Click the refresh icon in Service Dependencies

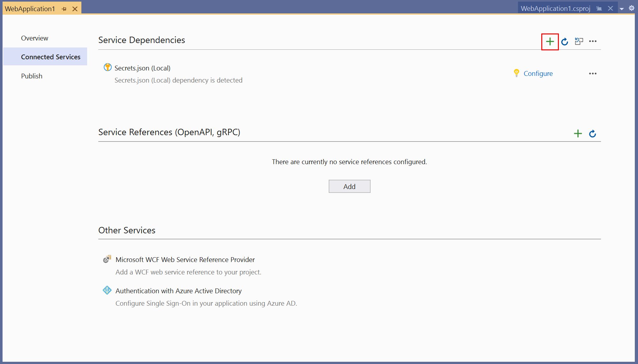coord(565,41)
